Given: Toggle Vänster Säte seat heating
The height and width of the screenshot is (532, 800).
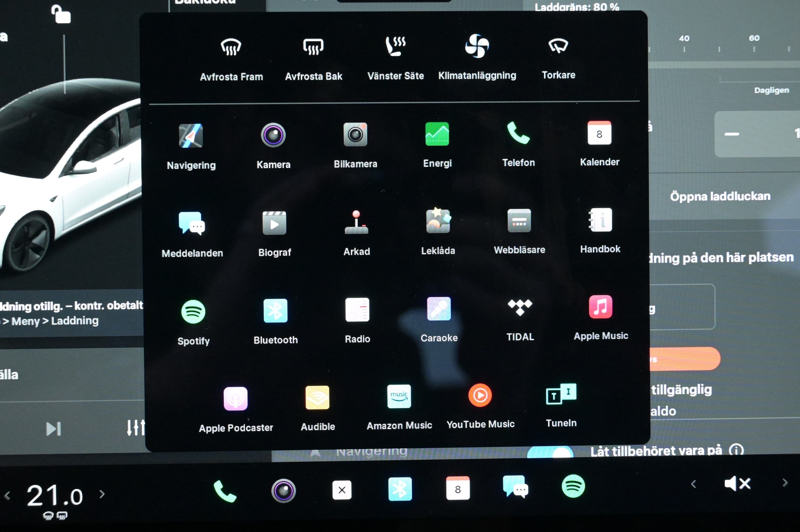Looking at the screenshot, I should point(396,58).
